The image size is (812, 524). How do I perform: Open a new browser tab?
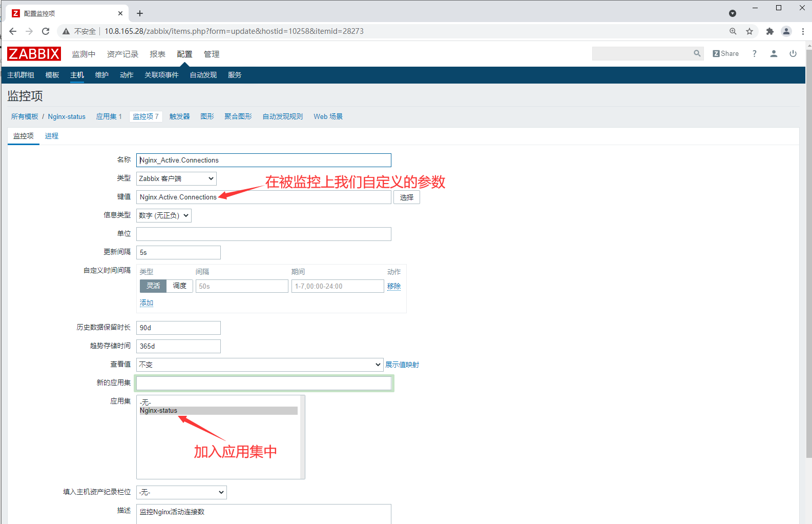click(x=140, y=13)
